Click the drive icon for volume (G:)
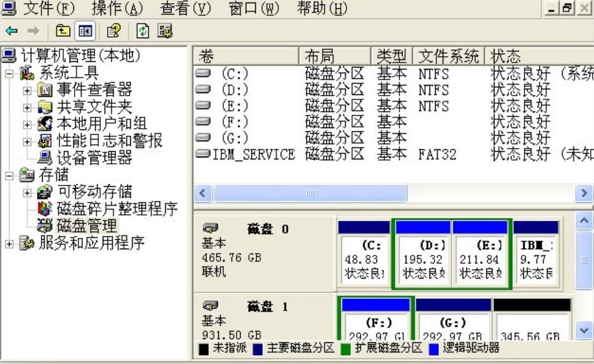Image resolution: width=594 pixels, height=364 pixels. (x=203, y=137)
